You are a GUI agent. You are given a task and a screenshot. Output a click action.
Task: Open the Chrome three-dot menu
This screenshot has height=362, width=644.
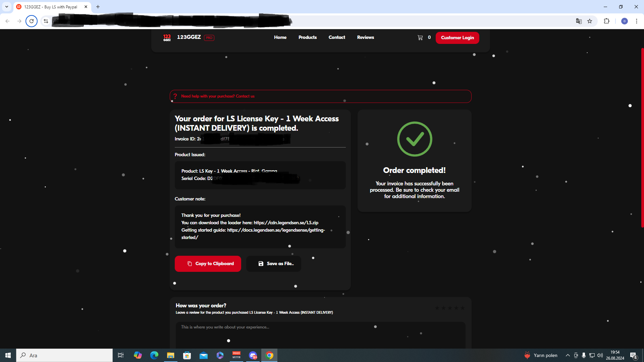click(637, 21)
